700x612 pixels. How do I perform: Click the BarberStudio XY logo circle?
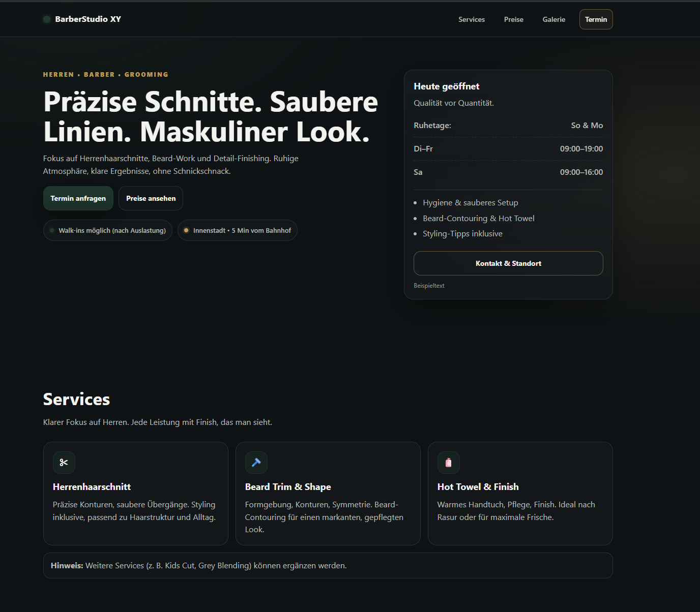46,19
